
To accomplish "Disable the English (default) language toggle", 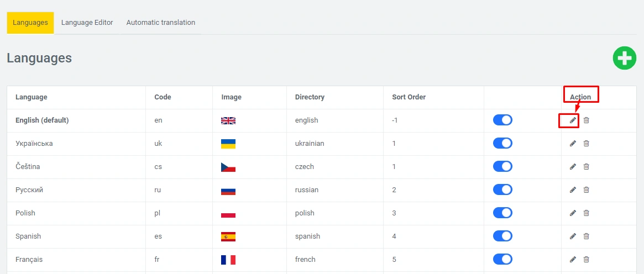I will pos(502,120).
